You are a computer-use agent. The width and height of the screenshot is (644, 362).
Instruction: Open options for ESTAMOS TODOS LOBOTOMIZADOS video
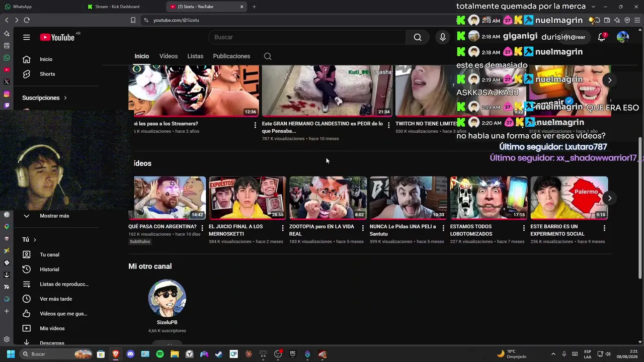coord(524,228)
